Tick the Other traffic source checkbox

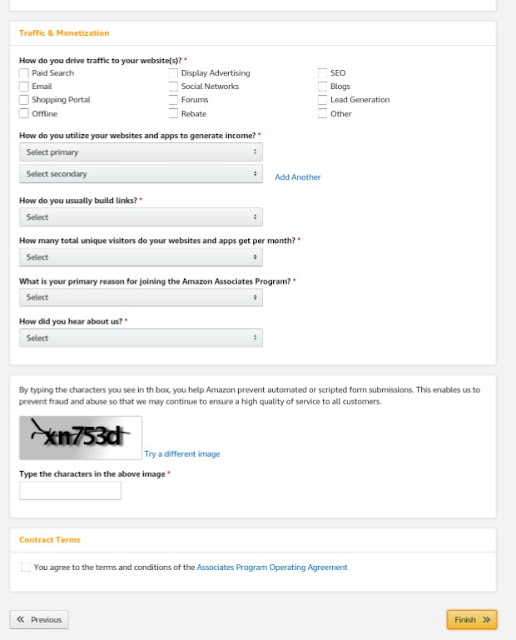(x=322, y=113)
